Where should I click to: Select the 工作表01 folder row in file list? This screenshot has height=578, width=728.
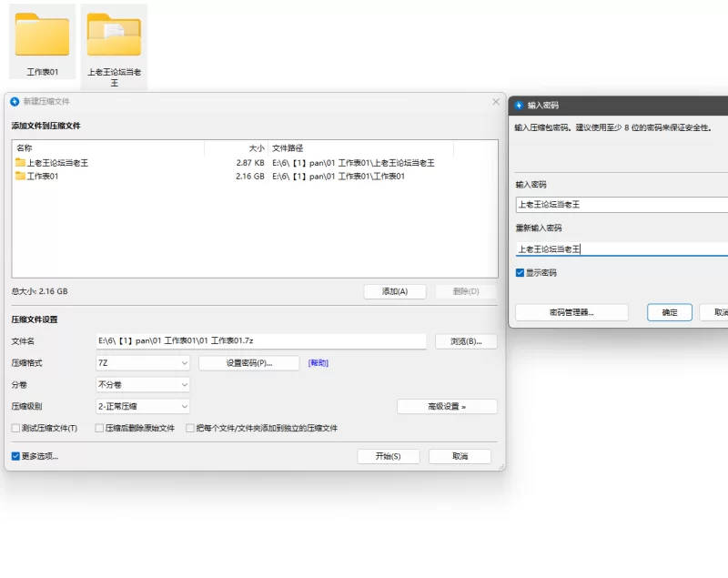click(255, 177)
